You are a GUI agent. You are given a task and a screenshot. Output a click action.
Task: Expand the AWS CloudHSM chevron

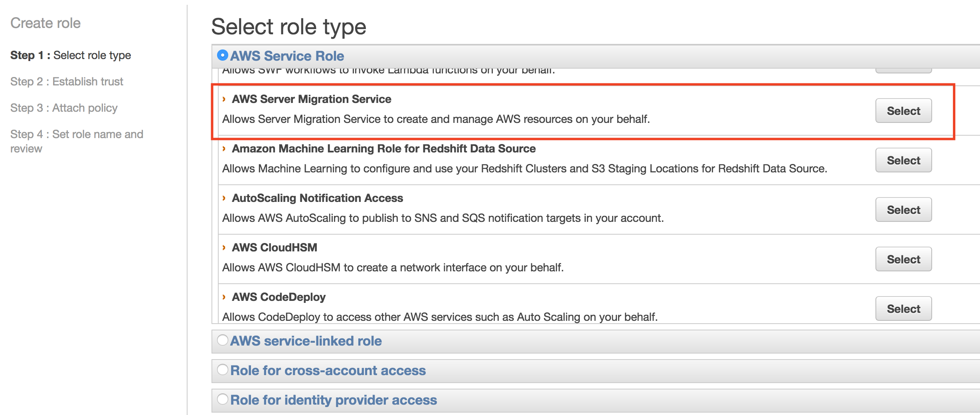[224, 247]
